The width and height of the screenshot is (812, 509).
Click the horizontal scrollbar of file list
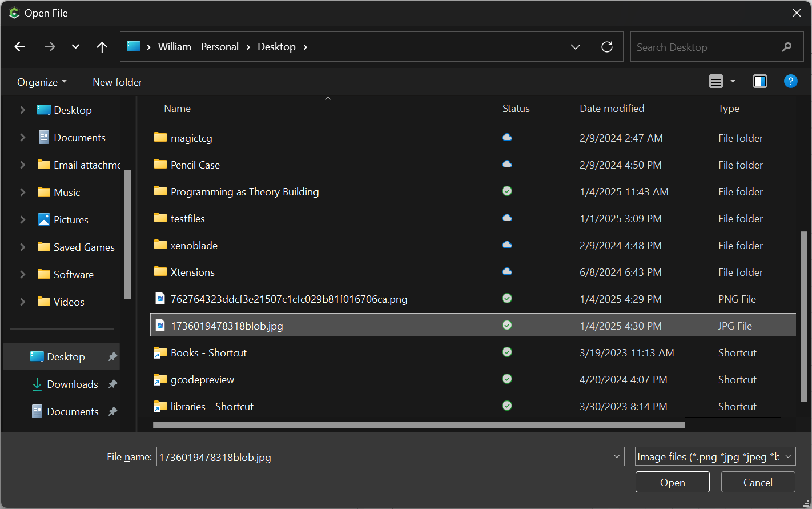419,424
